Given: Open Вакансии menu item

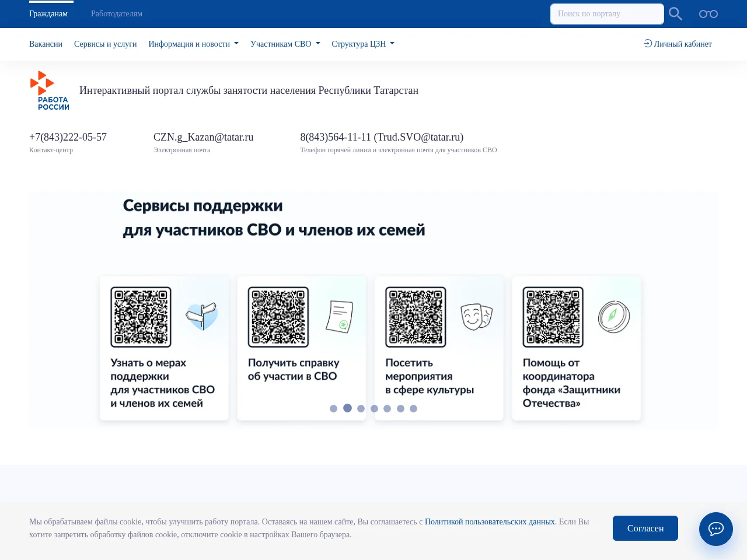Looking at the screenshot, I should click(46, 44).
